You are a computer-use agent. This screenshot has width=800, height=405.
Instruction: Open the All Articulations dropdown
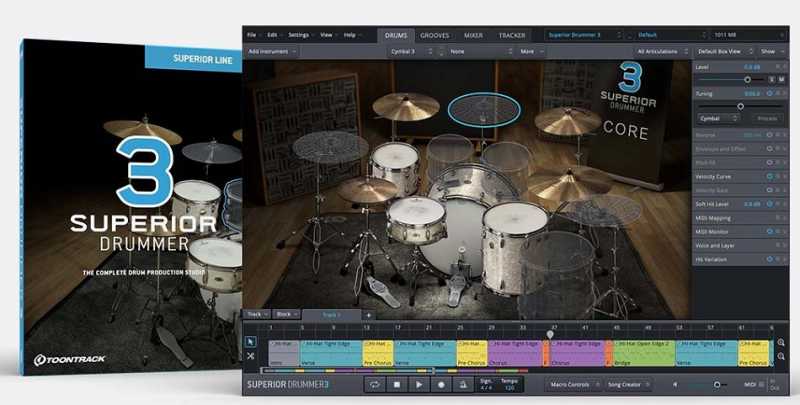click(662, 52)
